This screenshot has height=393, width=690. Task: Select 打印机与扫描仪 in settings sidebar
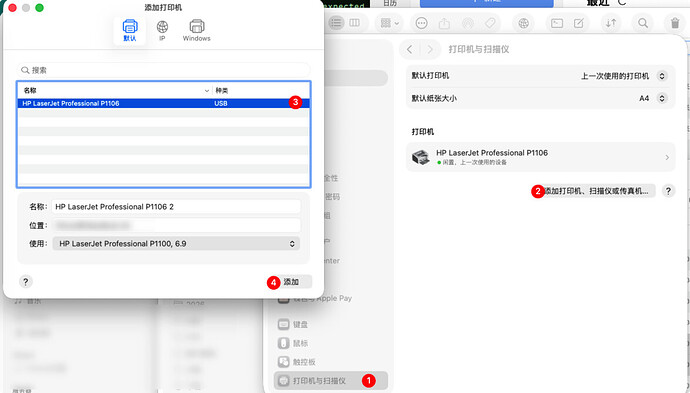point(331,381)
